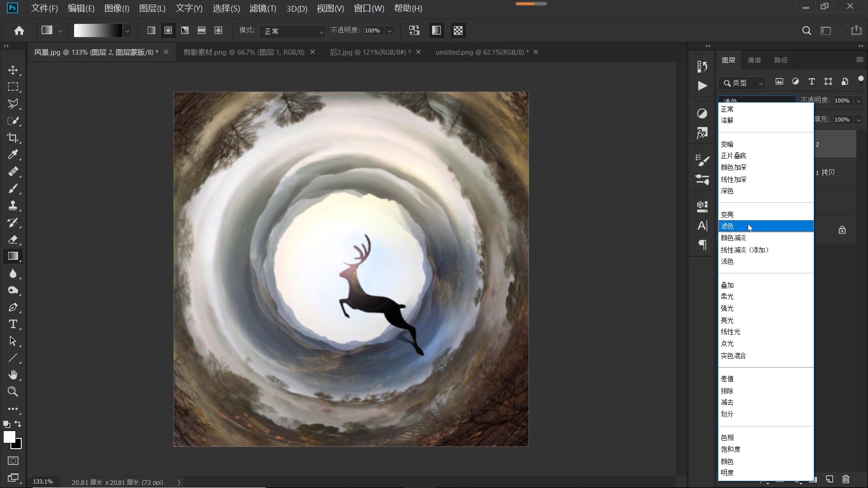The height and width of the screenshot is (488, 868).
Task: Select the Horizontal Type tool
Action: 13,324
